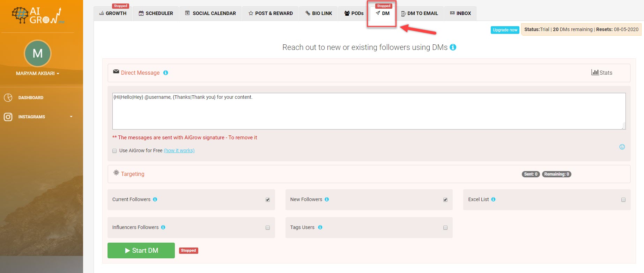Click the Upgrade now button
Image resolution: width=644 pixels, height=273 pixels.
coord(505,30)
